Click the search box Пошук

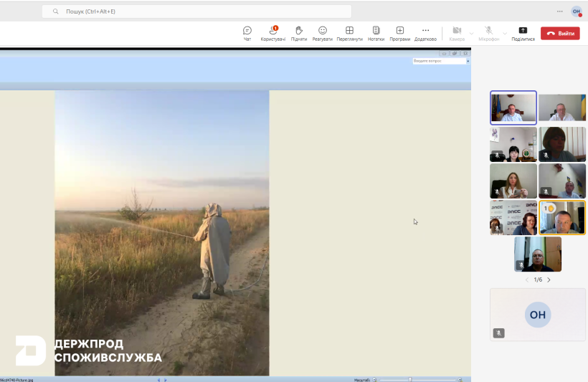pos(197,11)
